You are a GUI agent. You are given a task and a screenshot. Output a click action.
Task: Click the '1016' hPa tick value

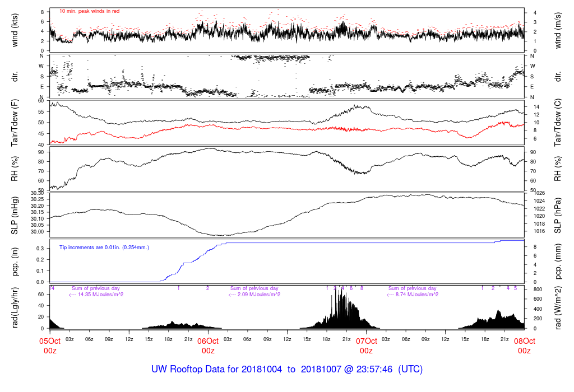540,231
